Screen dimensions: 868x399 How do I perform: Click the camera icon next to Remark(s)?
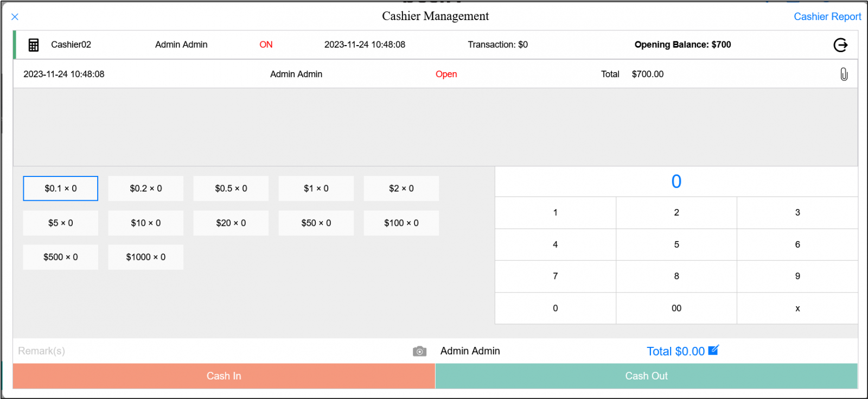pos(419,351)
